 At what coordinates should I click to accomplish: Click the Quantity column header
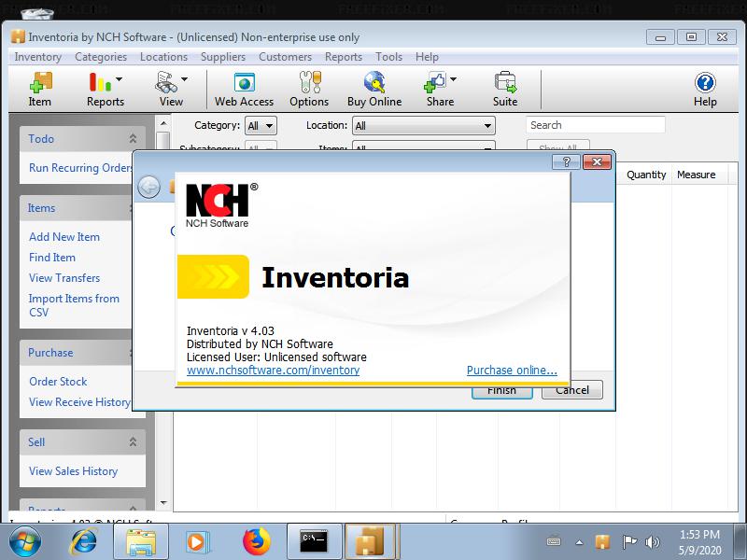646,175
